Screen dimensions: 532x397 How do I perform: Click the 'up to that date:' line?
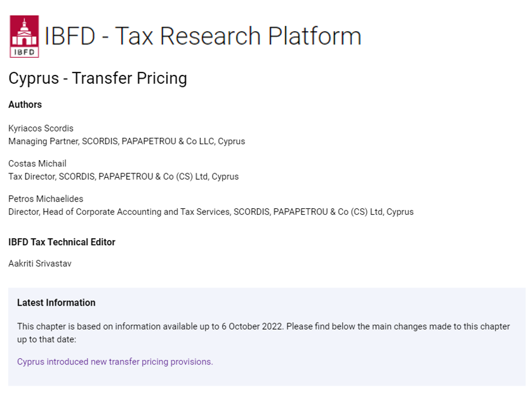pyautogui.click(x=47, y=340)
